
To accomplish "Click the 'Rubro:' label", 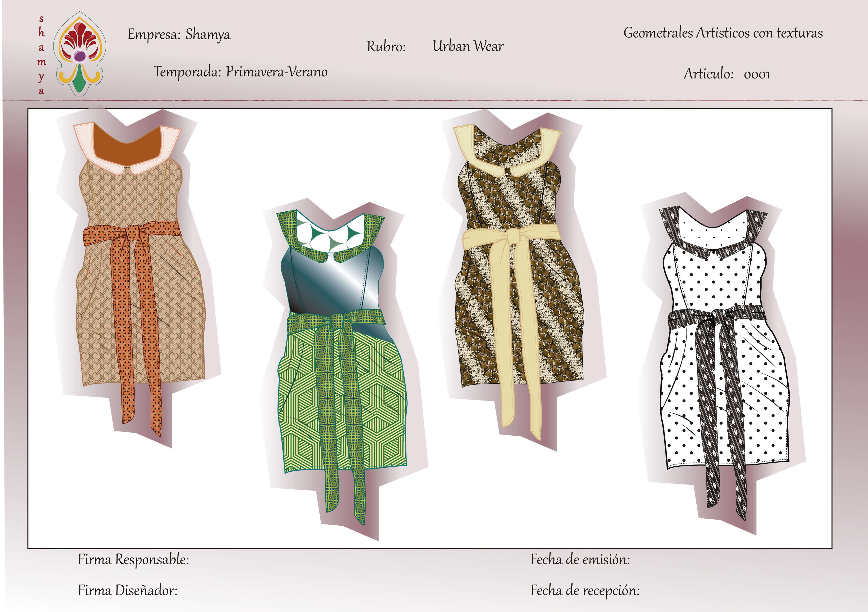I will tap(386, 47).
